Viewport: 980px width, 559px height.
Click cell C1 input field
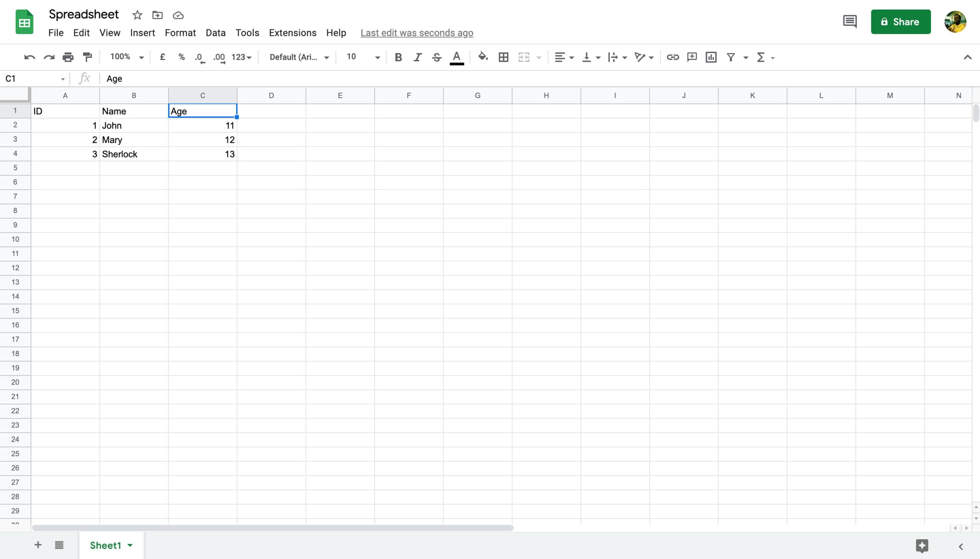tap(202, 111)
